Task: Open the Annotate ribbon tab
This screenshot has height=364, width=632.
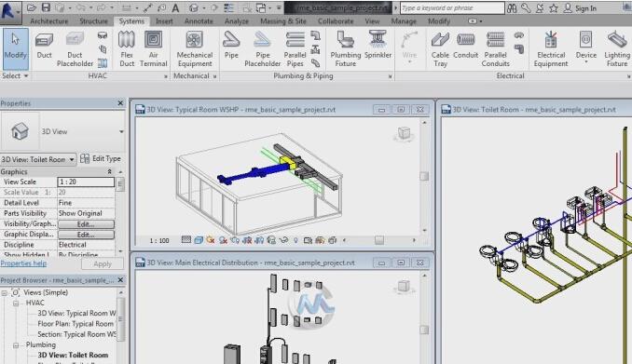Action: [199, 20]
